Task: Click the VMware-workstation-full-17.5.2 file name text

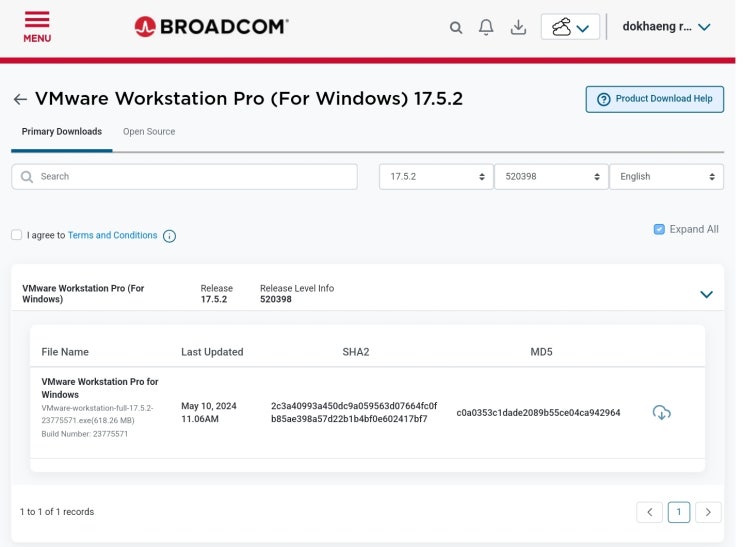Action: [x=97, y=414]
